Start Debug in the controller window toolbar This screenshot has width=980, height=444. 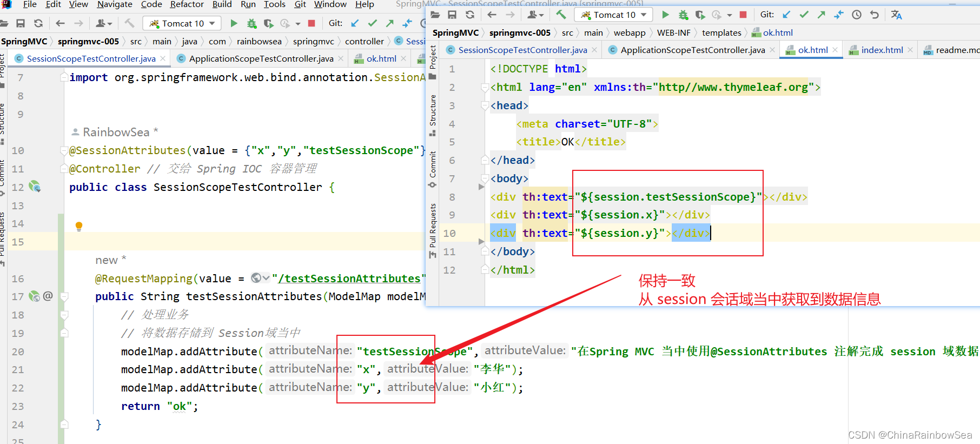(x=251, y=23)
